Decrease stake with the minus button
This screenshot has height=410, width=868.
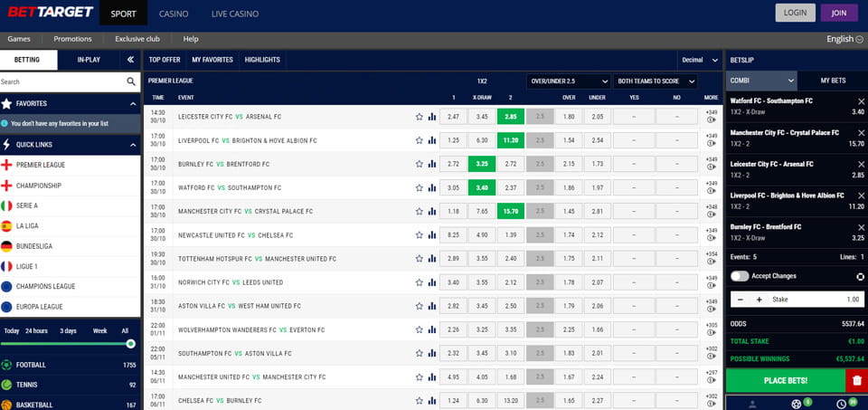(741, 300)
